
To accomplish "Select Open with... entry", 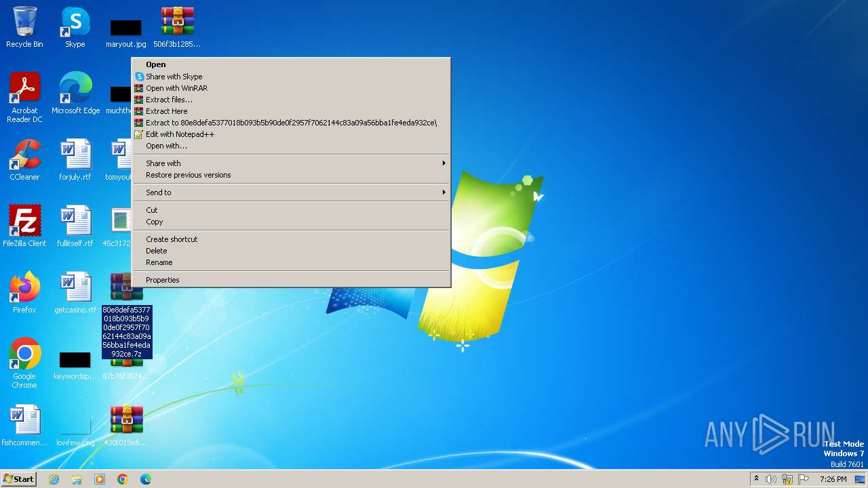I will click(291, 146).
